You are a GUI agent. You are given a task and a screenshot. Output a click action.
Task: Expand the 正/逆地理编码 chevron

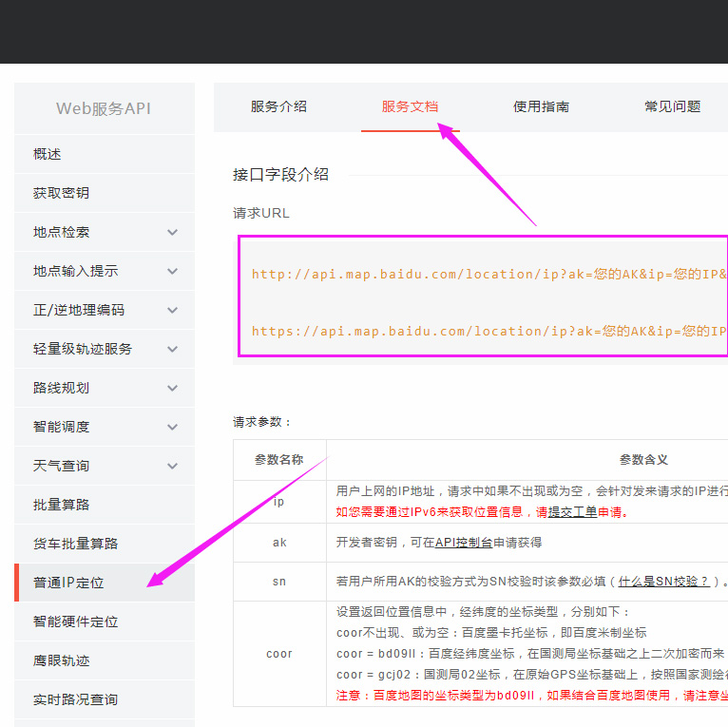(x=172, y=310)
